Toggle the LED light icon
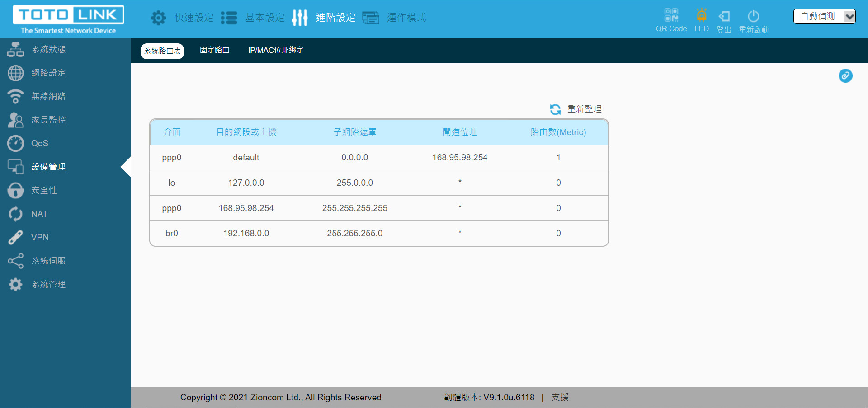The height and width of the screenshot is (408, 868). (702, 15)
